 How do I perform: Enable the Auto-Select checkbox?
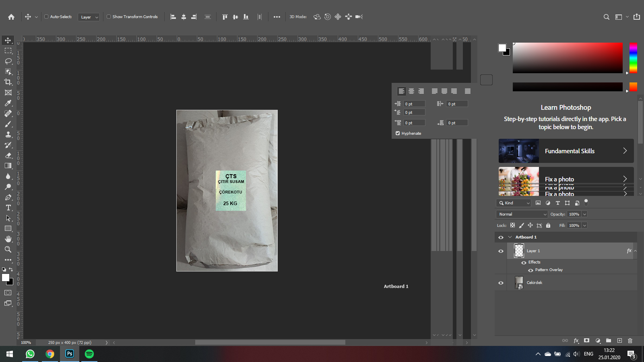pos(46,16)
